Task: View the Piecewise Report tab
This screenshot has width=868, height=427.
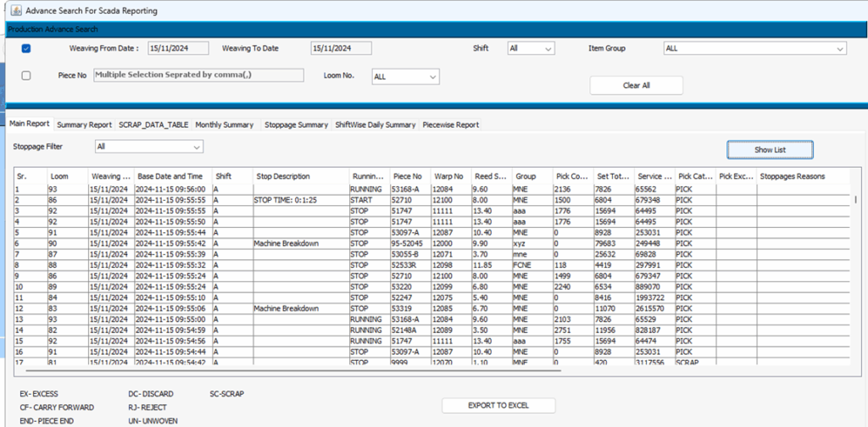Action: 450,125
